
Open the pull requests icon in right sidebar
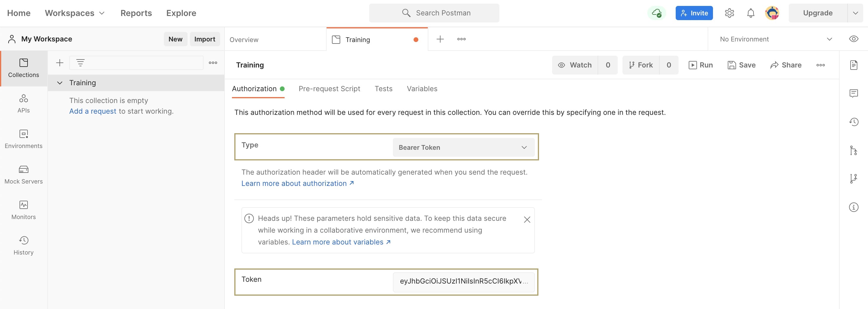(x=854, y=150)
